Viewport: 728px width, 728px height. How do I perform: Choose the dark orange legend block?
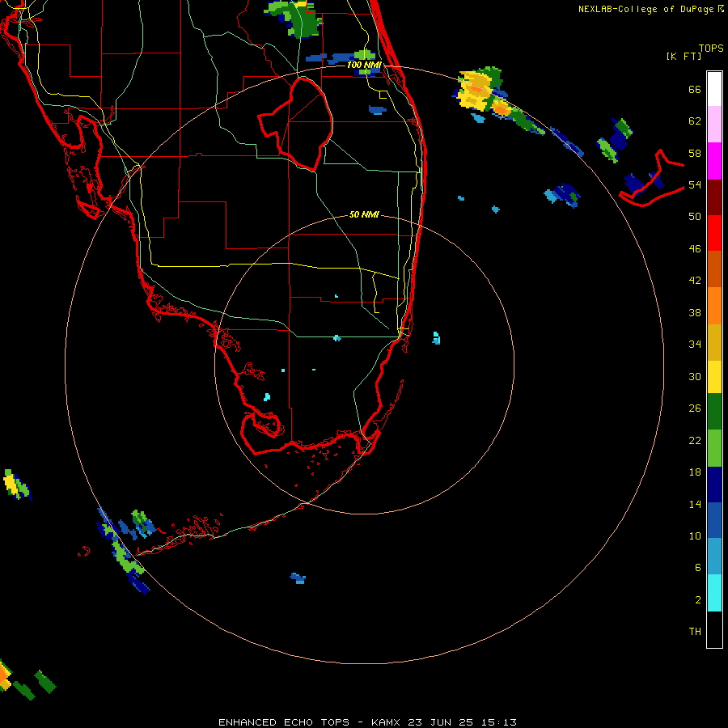[714, 269]
